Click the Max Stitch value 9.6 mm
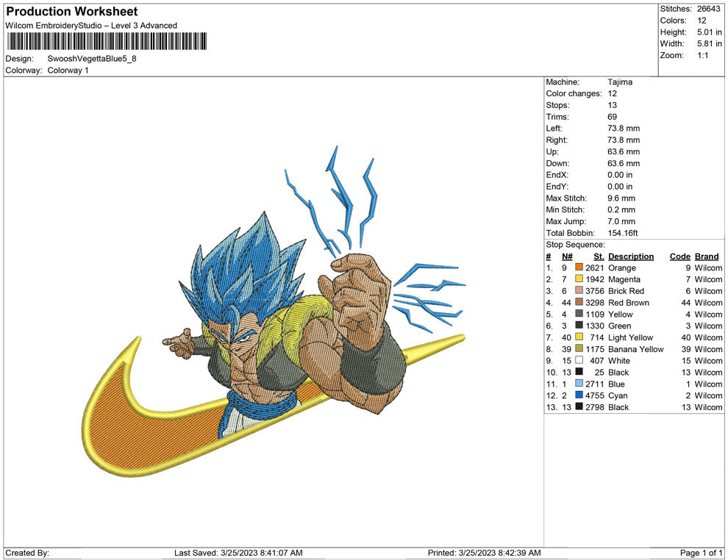Image resolution: width=728 pixels, height=560 pixels. pos(621,198)
